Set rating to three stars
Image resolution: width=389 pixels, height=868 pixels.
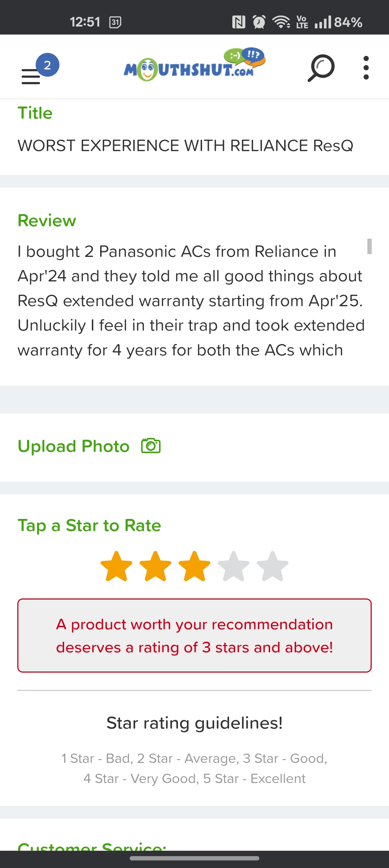(194, 566)
